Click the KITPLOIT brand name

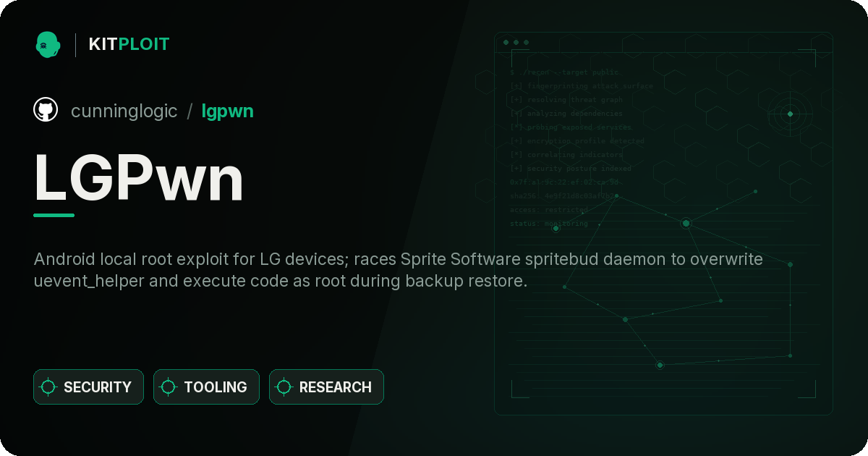[129, 44]
